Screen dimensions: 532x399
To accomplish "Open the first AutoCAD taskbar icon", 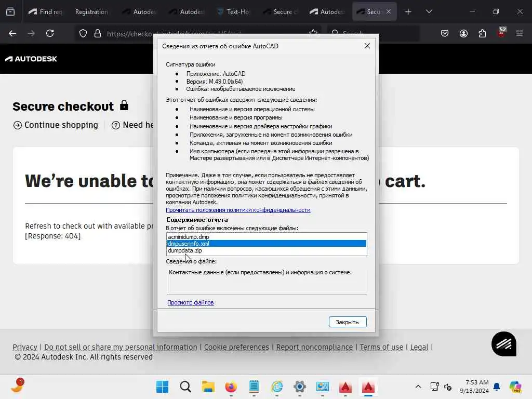I will click(345, 387).
